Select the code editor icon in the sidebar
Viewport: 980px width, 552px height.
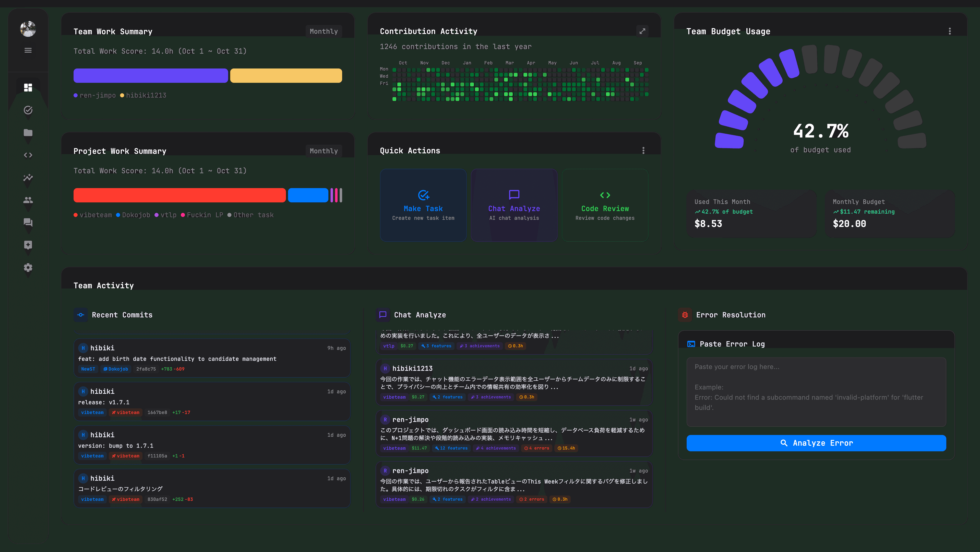(28, 155)
